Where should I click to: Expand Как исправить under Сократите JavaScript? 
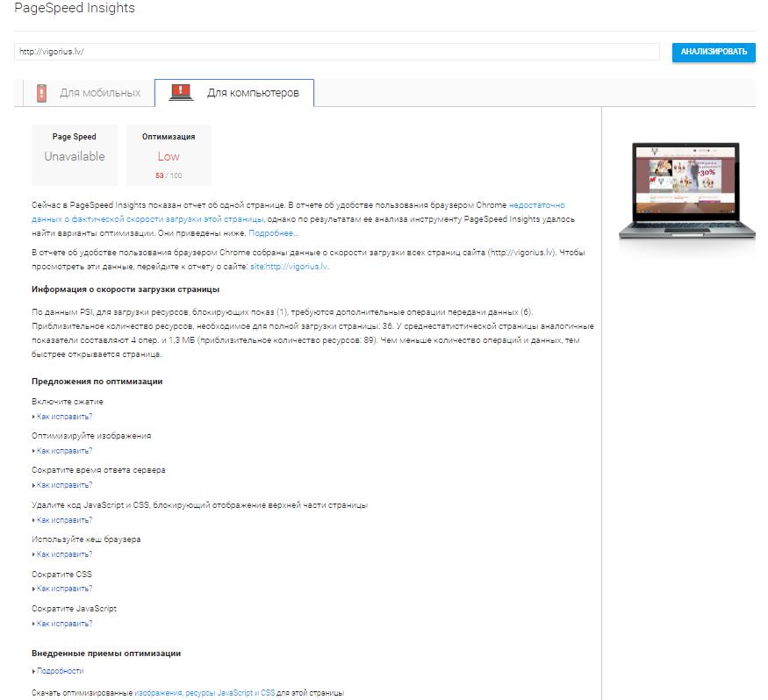[63, 624]
